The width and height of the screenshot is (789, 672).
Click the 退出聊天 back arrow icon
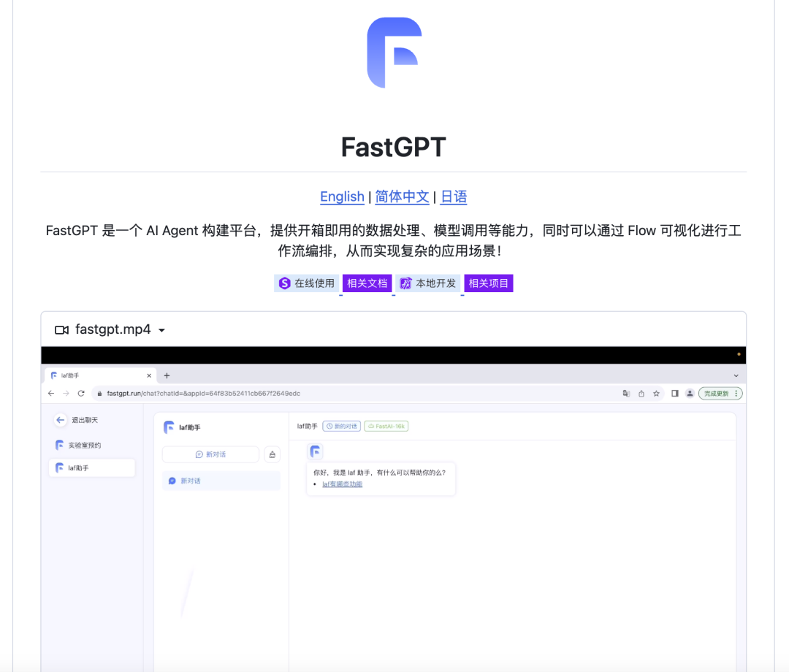61,420
